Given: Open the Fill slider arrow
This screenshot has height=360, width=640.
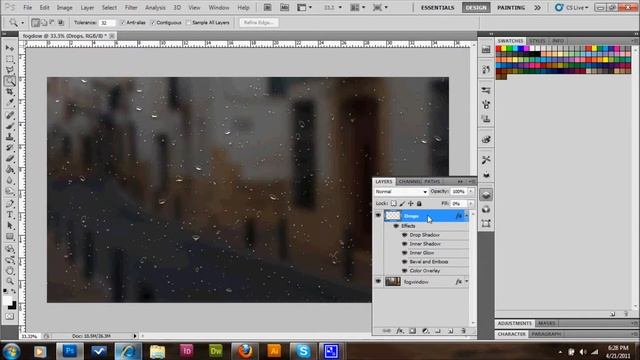Looking at the screenshot, I should [471, 203].
